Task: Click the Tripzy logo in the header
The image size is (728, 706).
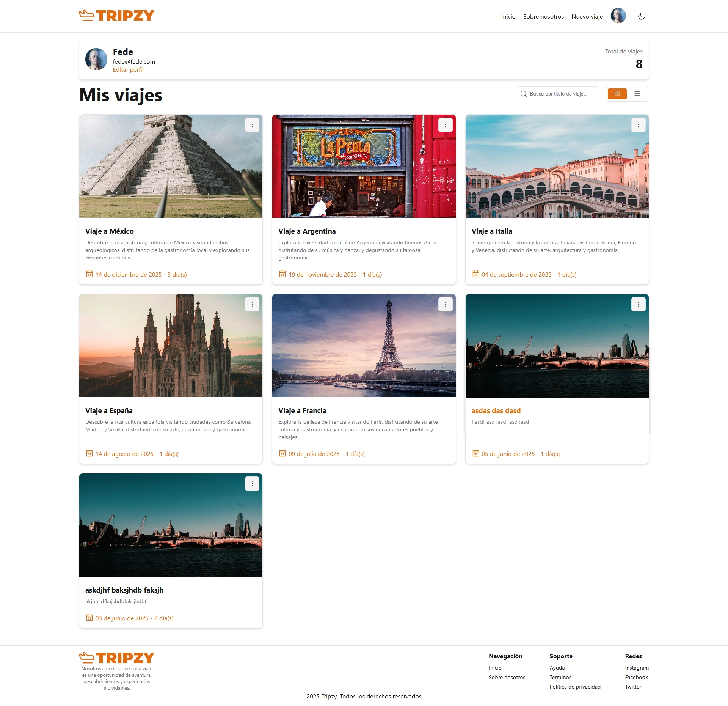Action: (116, 16)
